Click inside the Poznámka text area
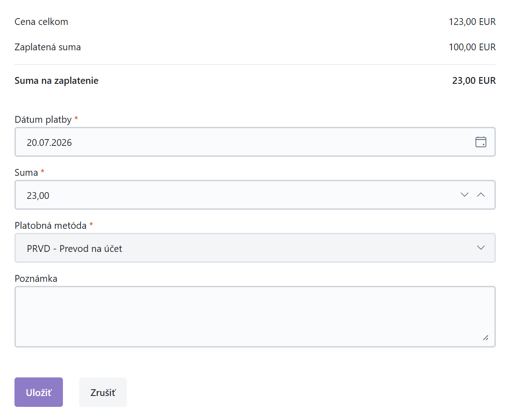The image size is (518, 420). (x=255, y=317)
